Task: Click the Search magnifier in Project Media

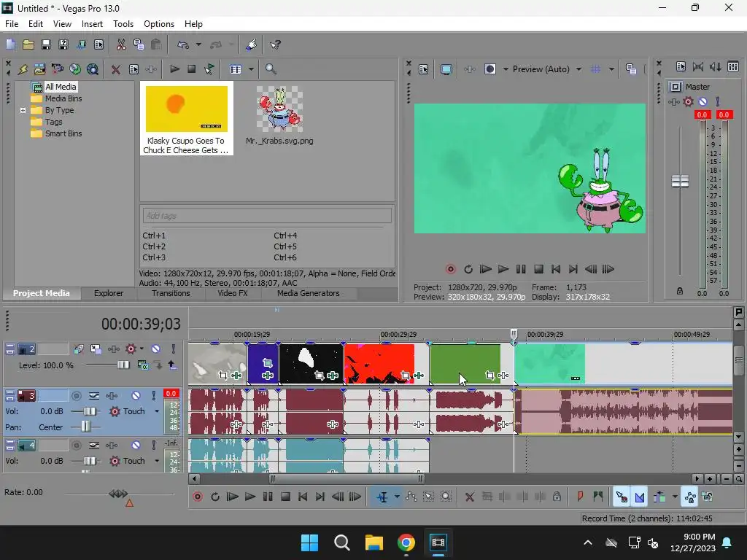Action: 271,69
